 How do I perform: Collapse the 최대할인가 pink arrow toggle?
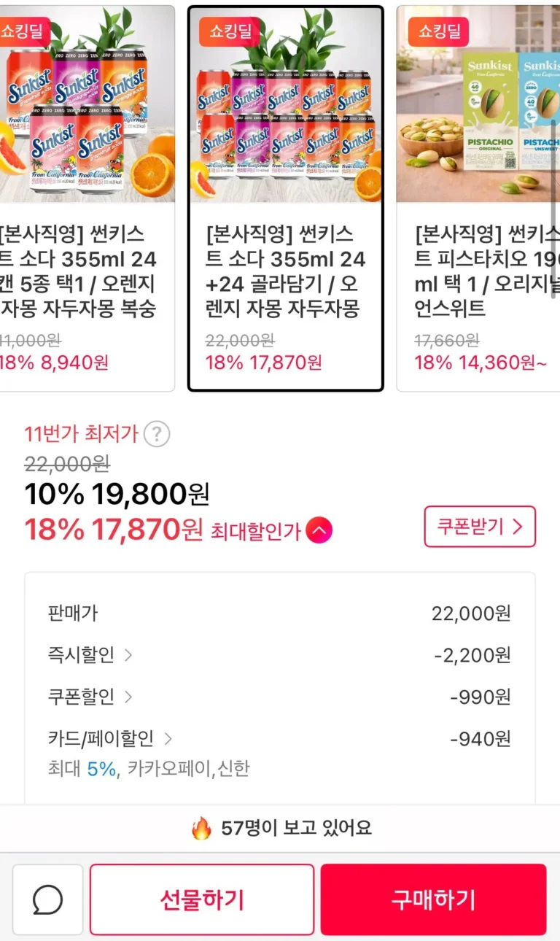(x=319, y=530)
